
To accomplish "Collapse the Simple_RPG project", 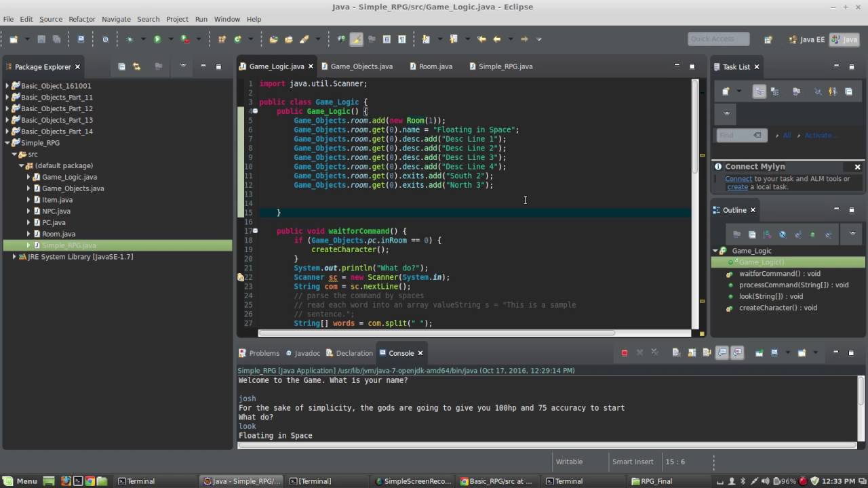I will (x=7, y=143).
